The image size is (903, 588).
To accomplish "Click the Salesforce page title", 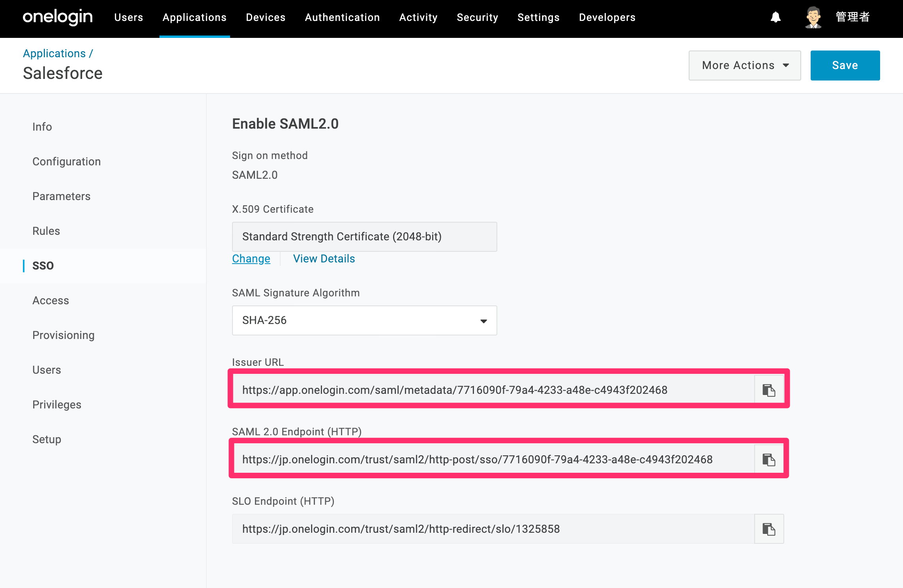I will point(63,73).
